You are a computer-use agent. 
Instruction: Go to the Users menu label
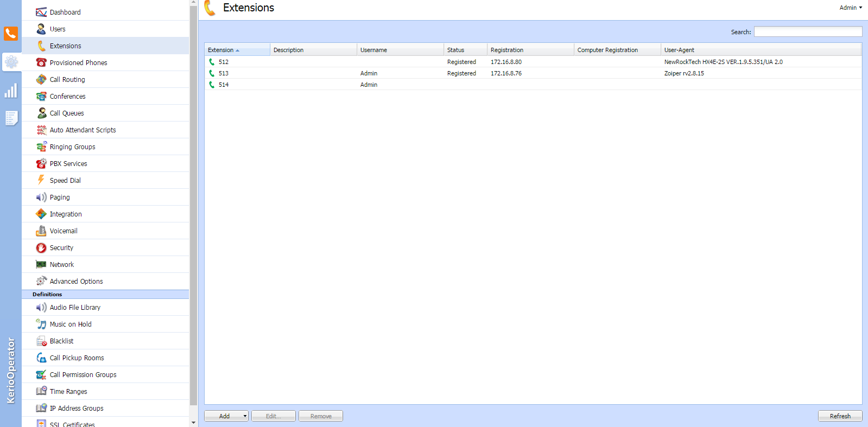coord(58,29)
